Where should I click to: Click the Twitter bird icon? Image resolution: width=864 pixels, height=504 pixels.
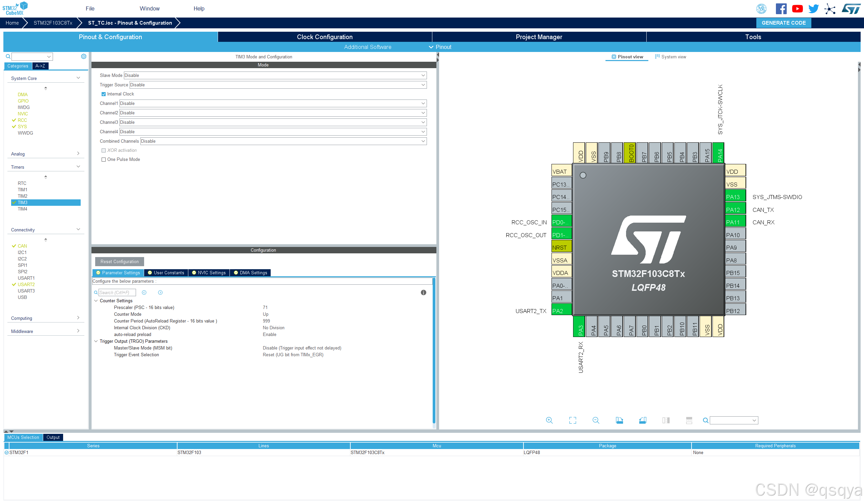pos(813,8)
